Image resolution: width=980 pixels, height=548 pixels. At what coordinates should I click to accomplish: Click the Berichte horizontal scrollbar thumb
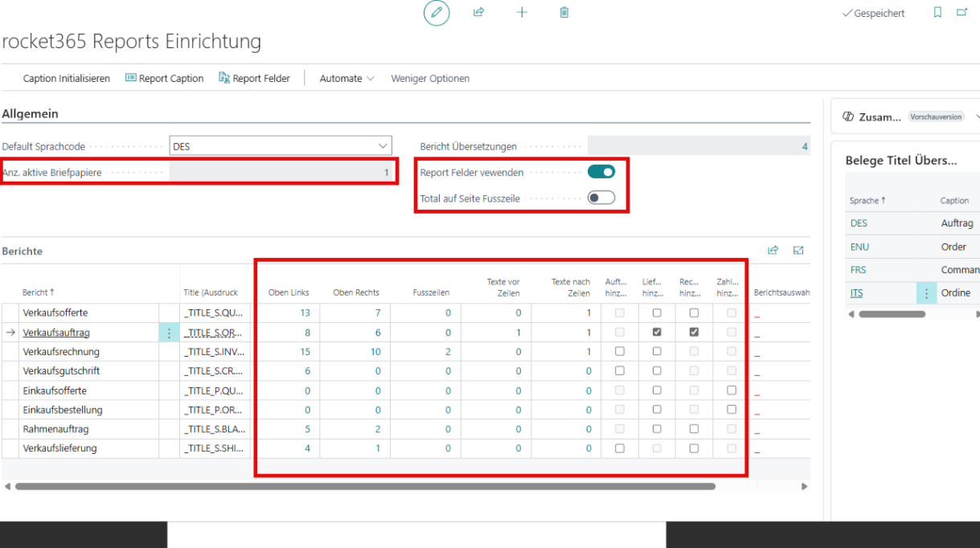(x=365, y=486)
